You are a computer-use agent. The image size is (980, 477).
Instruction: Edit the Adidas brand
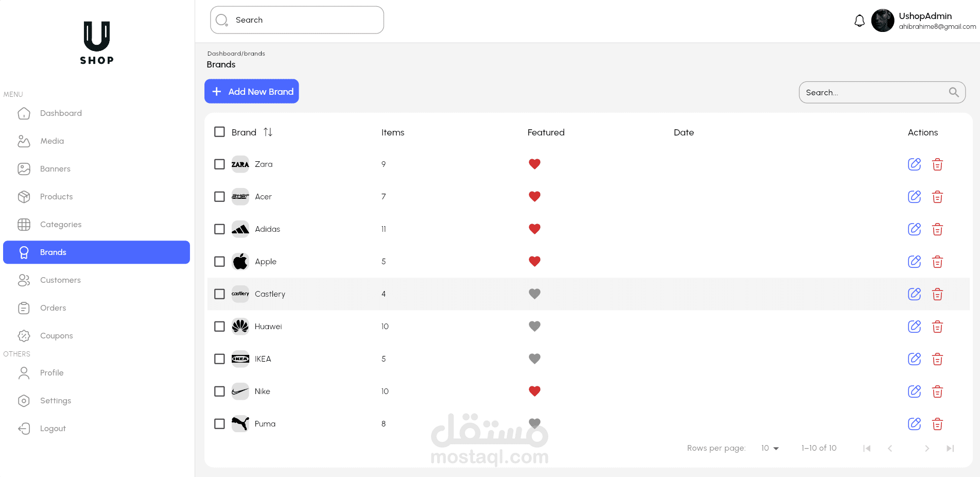tap(914, 229)
